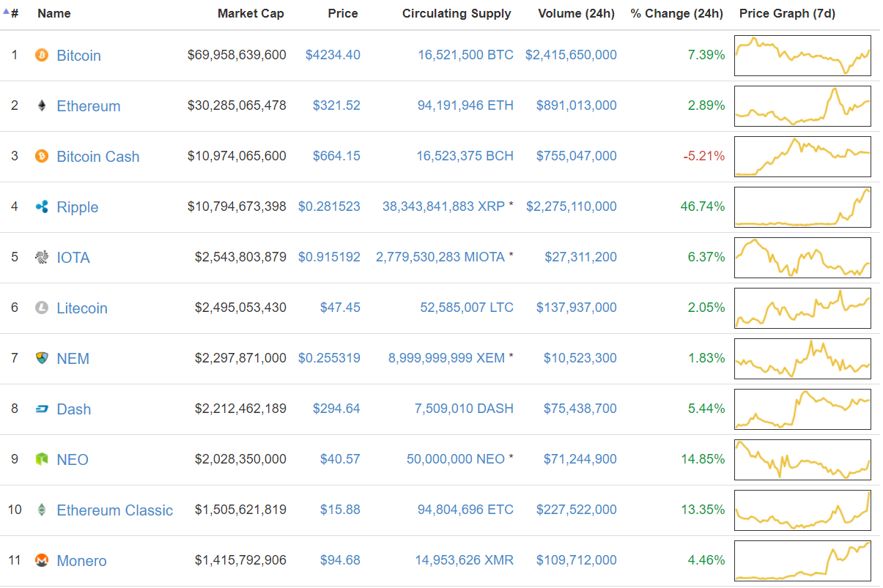Open the Bitcoin Cash name link
The height and width of the screenshot is (588, 883).
(98, 156)
